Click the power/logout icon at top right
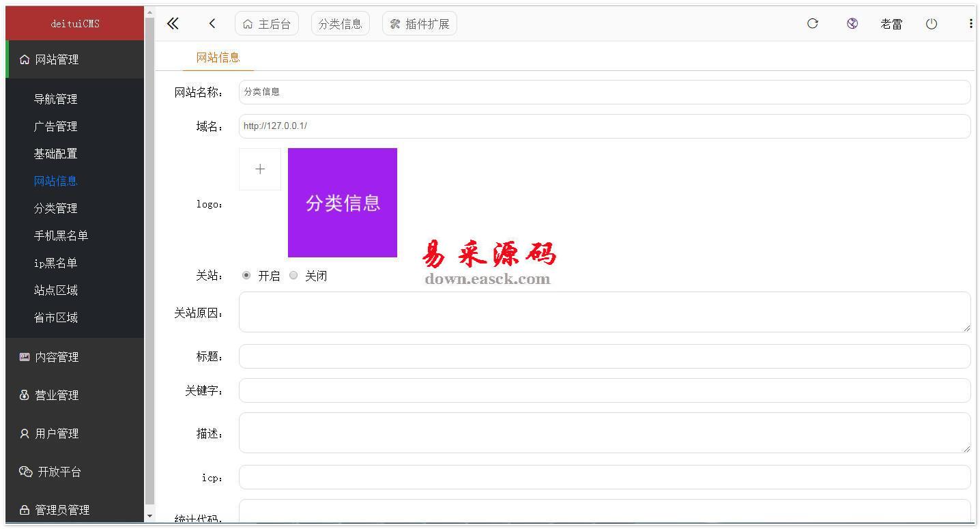The width and height of the screenshot is (980, 529). point(932,23)
